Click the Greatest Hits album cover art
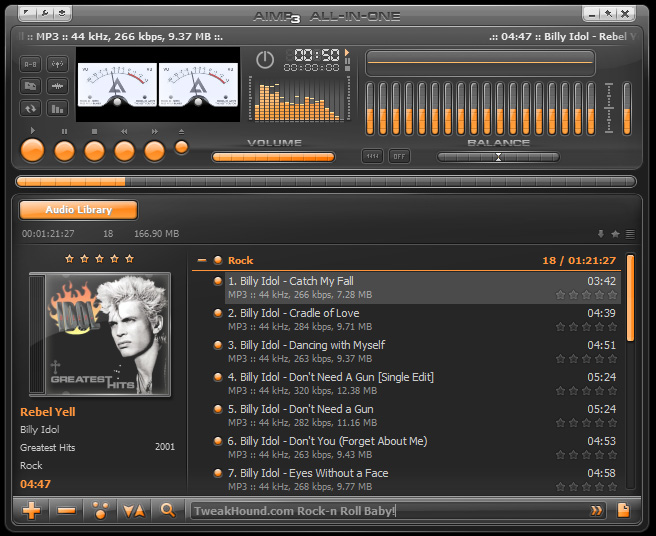656x536 pixels. click(x=100, y=334)
